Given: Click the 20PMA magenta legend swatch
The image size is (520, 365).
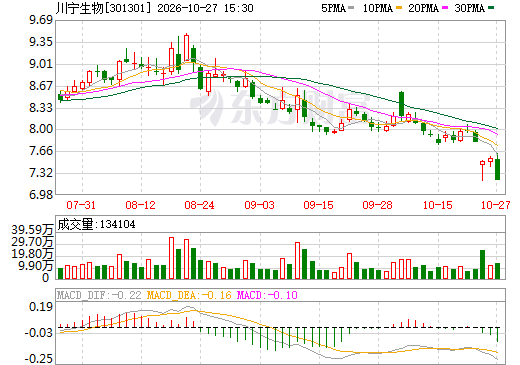Looking at the screenshot, I should pos(445,8).
